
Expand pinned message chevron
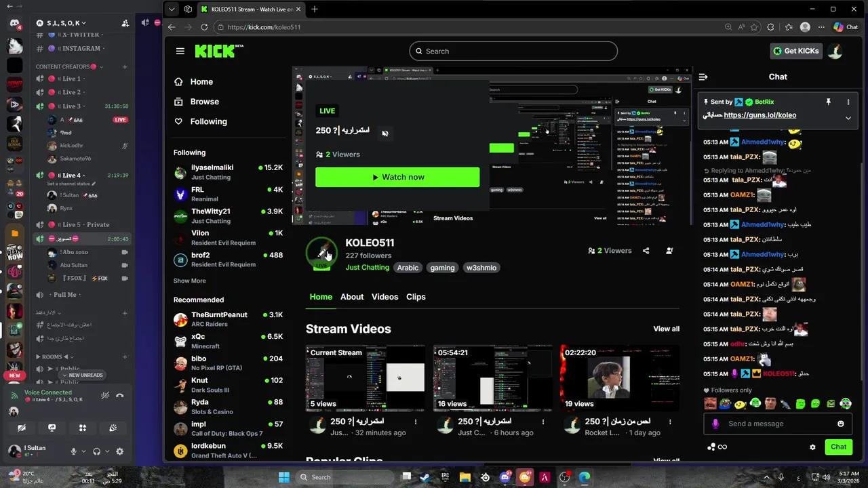pyautogui.click(x=848, y=118)
